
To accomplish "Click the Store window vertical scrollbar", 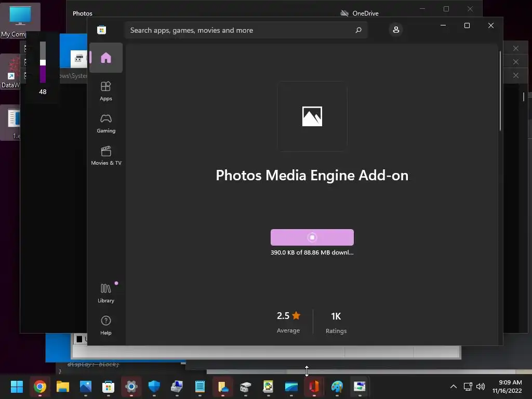I will pos(500,91).
